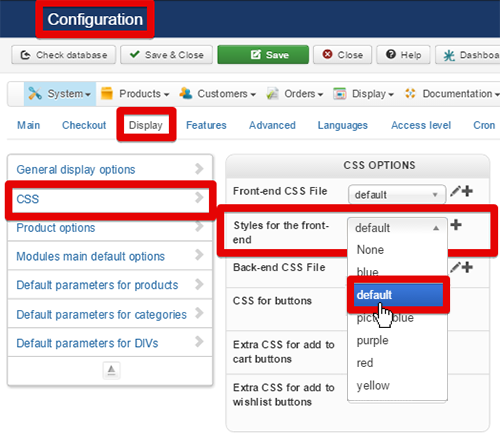This screenshot has height=438, width=500.
Task: Switch to the Access level tab
Action: (421, 125)
